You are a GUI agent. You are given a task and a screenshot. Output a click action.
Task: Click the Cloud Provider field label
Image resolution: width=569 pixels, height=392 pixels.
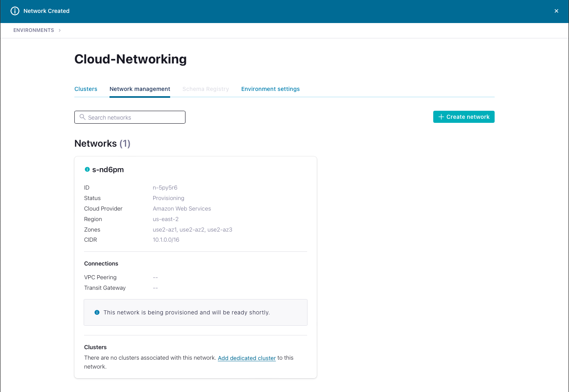103,209
